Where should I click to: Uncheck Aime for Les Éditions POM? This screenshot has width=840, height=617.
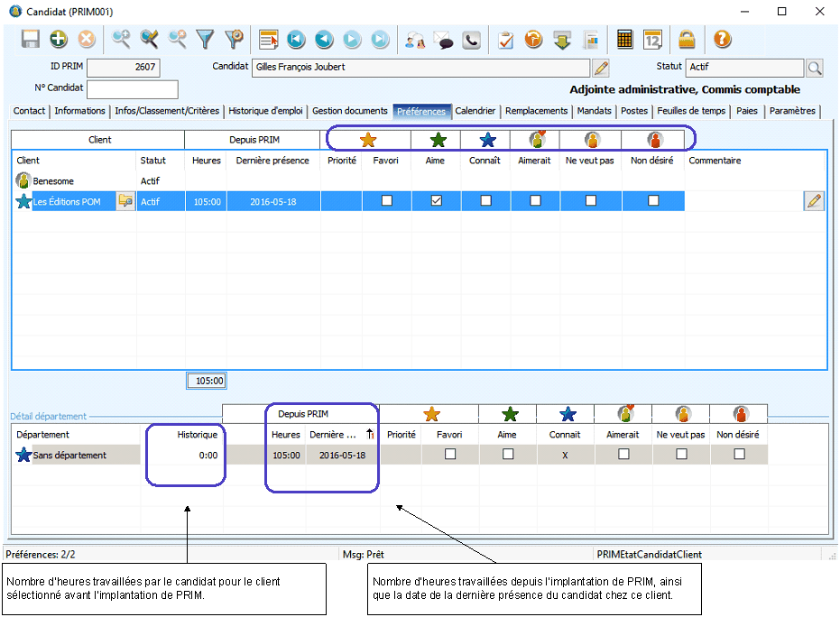(437, 201)
